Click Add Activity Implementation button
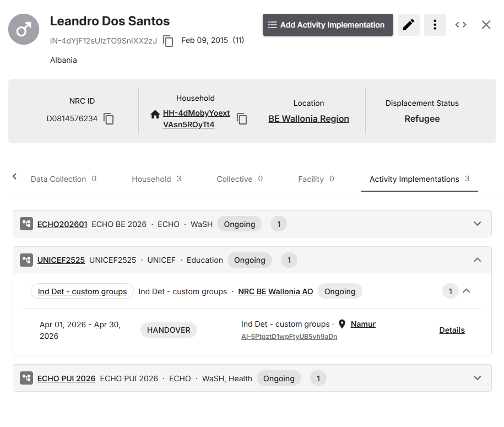Screen dimensions: 504x427 (328, 25)
